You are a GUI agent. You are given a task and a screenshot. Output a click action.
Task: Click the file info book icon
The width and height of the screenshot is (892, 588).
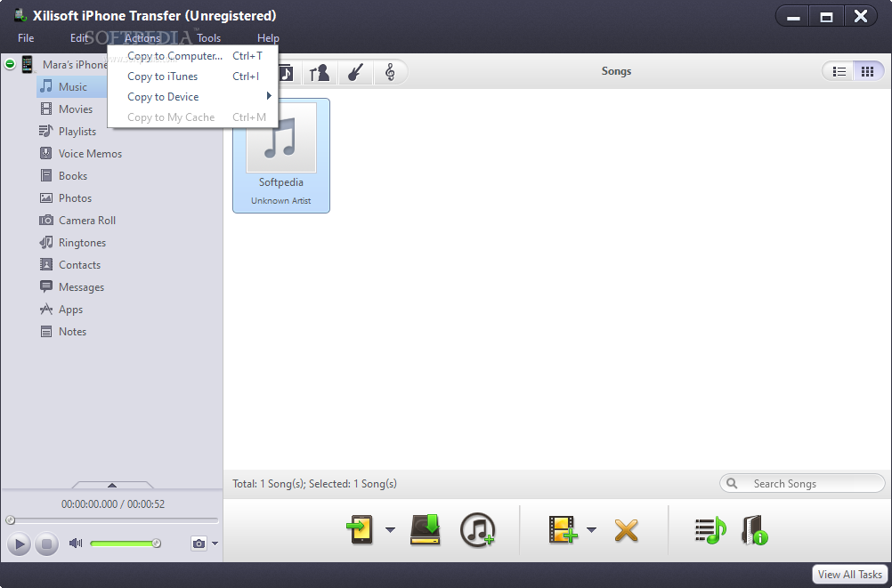755,530
